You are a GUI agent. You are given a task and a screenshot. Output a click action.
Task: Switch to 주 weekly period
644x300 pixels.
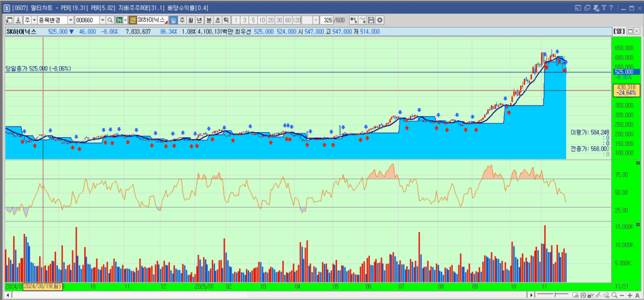point(182,20)
